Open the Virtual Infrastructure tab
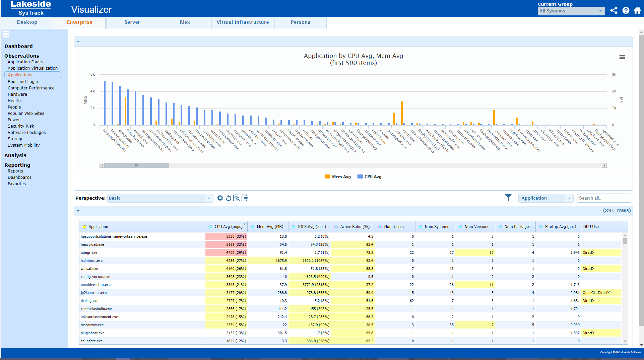 coord(243,22)
